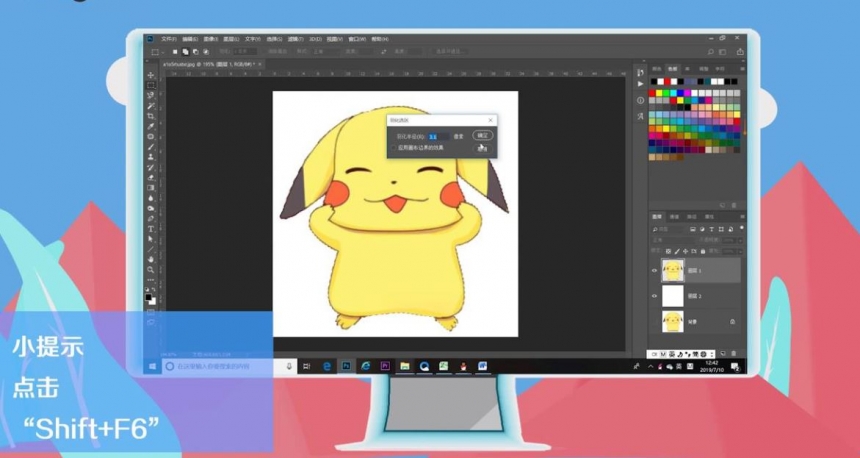
Task: Select the Eyedropper tool
Action: pos(151,127)
